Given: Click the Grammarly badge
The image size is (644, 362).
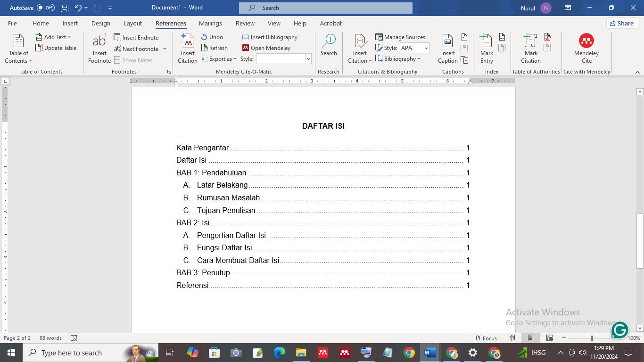Looking at the screenshot, I should coord(619,330).
